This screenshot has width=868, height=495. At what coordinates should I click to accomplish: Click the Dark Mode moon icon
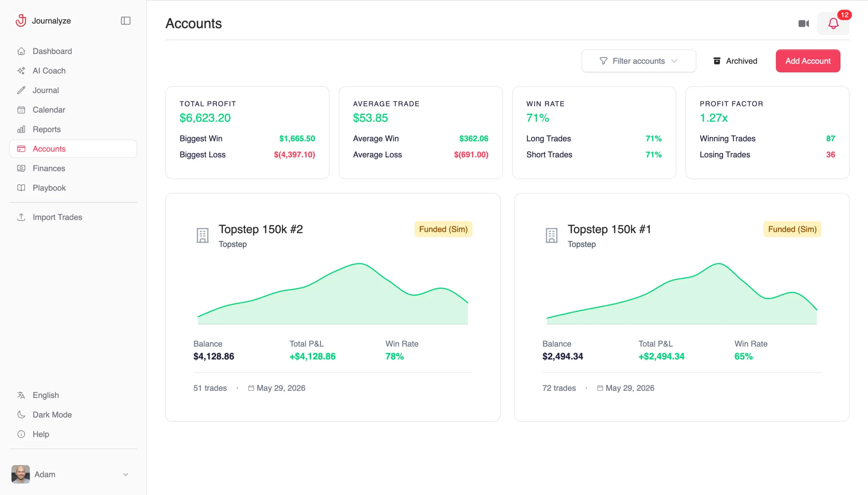[x=21, y=414]
